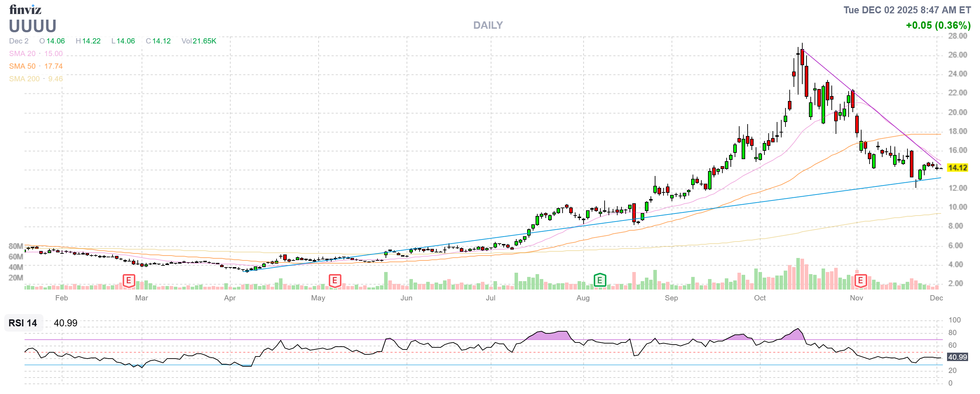The height and width of the screenshot is (394, 980).
Task: Click the Jul label on time axis
Action: [x=490, y=298]
